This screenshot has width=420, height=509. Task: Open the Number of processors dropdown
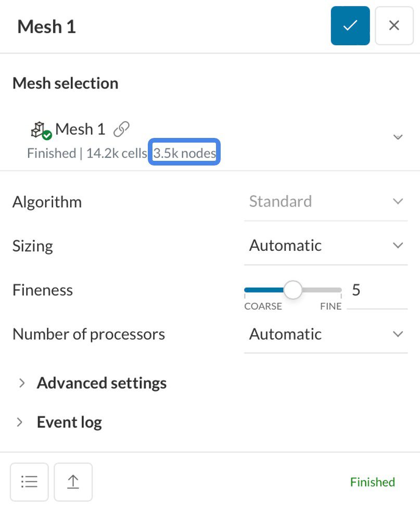tap(325, 334)
